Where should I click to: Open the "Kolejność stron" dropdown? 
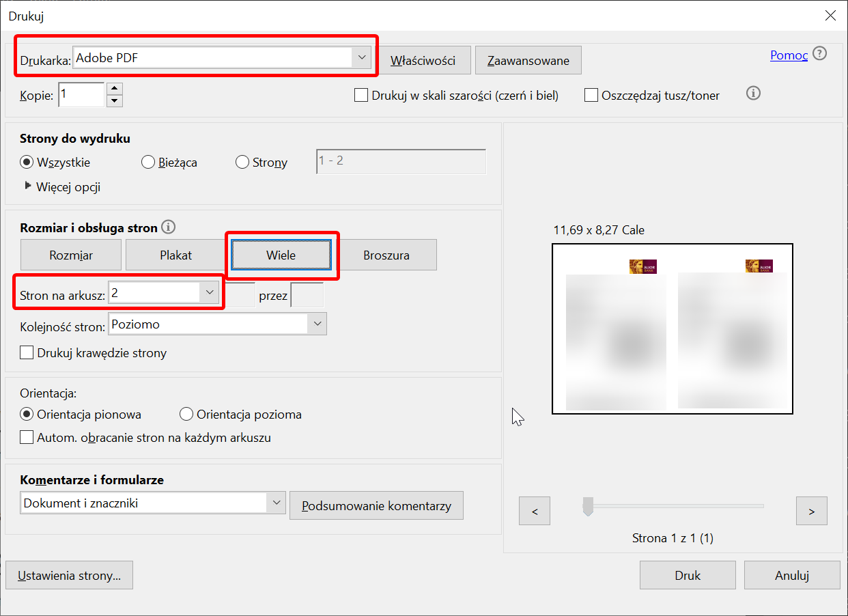pyautogui.click(x=316, y=323)
